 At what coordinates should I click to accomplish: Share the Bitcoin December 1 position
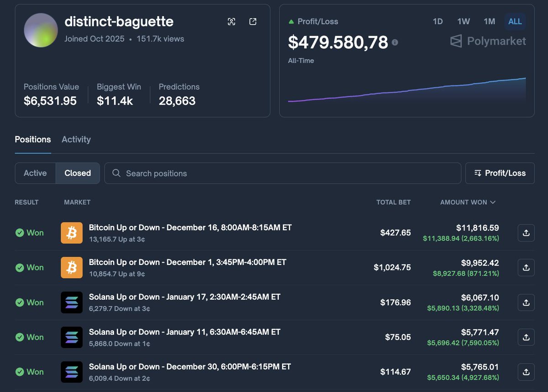pyautogui.click(x=526, y=267)
